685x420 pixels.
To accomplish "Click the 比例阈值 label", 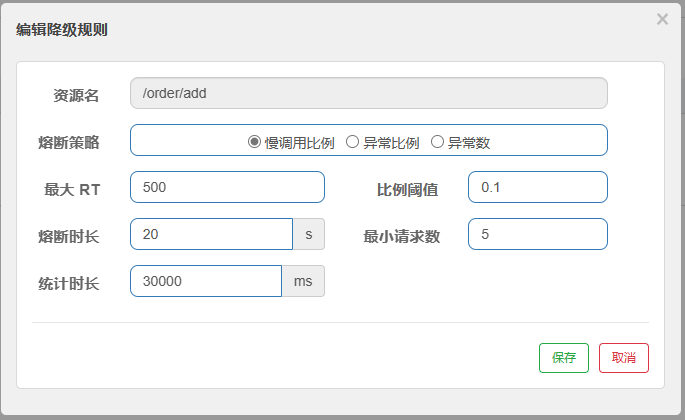I will [407, 190].
